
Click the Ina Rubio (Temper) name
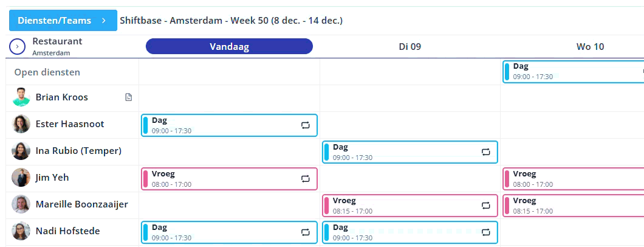click(x=78, y=151)
